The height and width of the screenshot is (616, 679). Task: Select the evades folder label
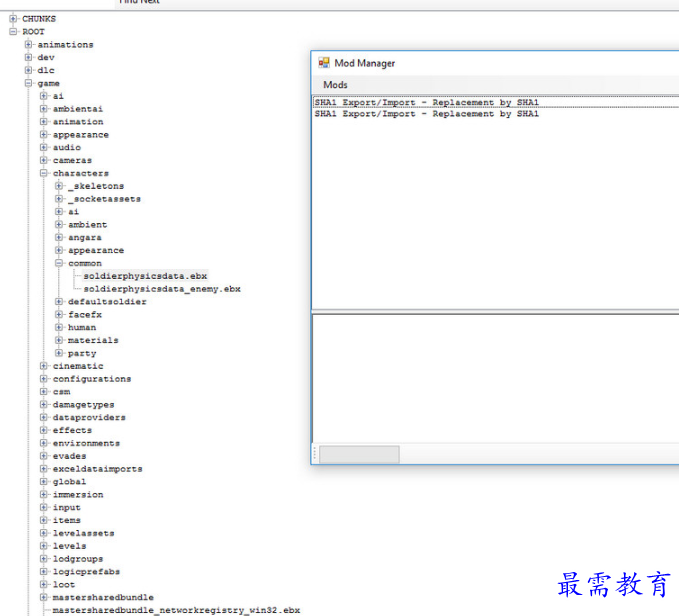pos(69,456)
